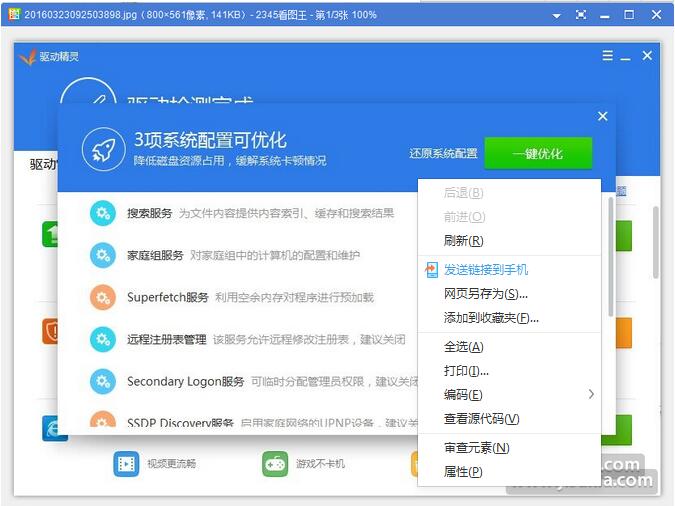
Task: Click the 游戏不卡机 gamepad icon
Action: click(275, 464)
